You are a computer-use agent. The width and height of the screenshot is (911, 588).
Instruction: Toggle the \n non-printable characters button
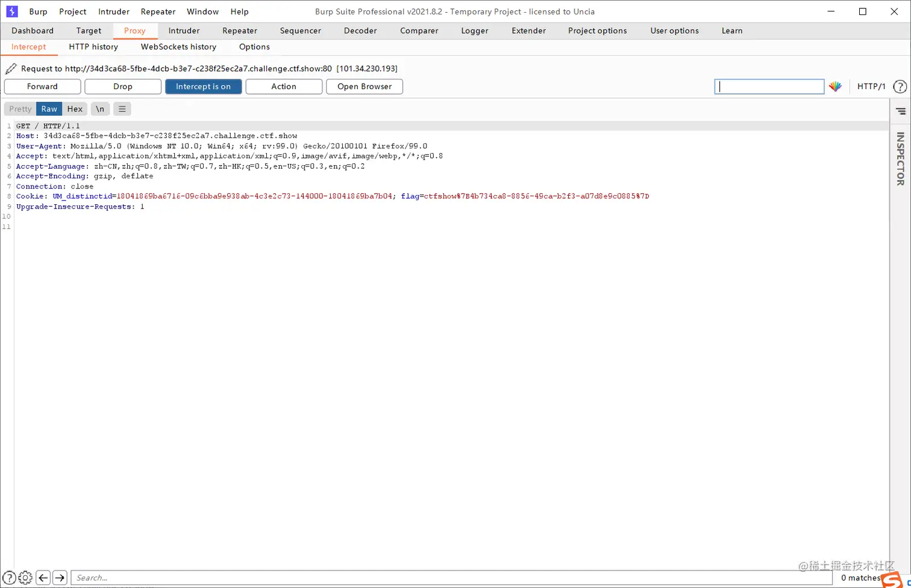pyautogui.click(x=100, y=109)
